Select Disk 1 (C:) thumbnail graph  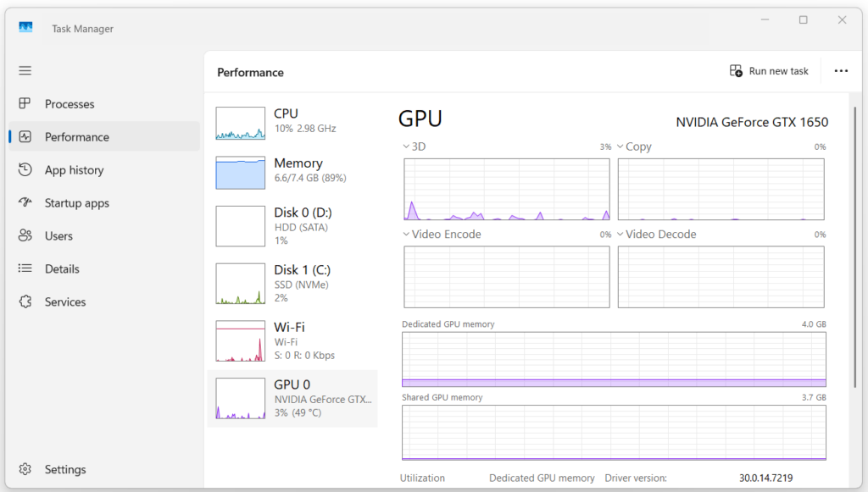[240, 284]
